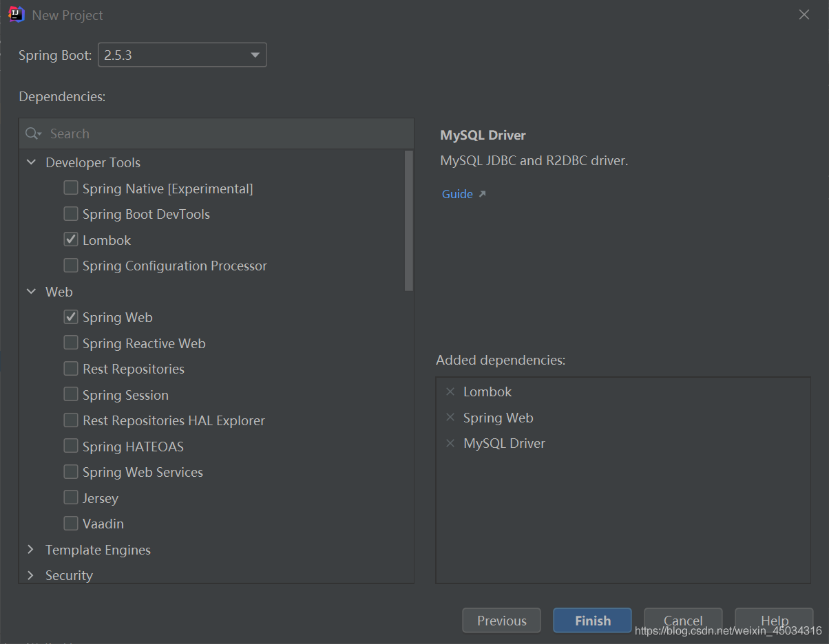Image resolution: width=829 pixels, height=644 pixels.
Task: Select the Template Engines tree label
Action: pyautogui.click(x=98, y=550)
